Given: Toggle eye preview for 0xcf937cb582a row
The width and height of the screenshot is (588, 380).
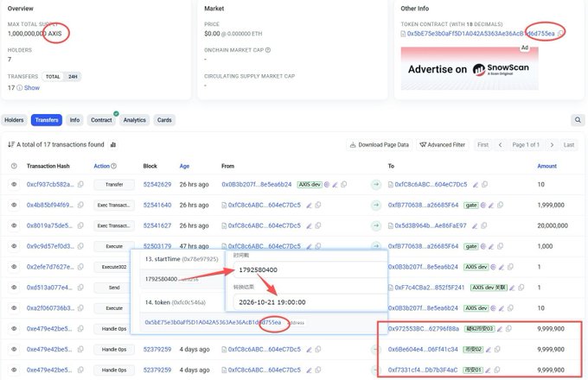Looking at the screenshot, I should [x=14, y=184].
